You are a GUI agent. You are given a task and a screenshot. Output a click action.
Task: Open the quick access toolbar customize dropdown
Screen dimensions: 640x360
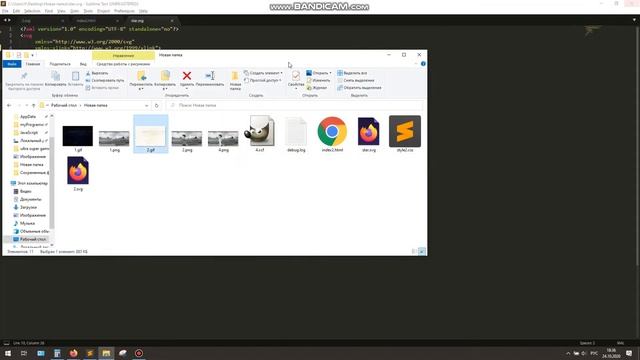coord(33,55)
